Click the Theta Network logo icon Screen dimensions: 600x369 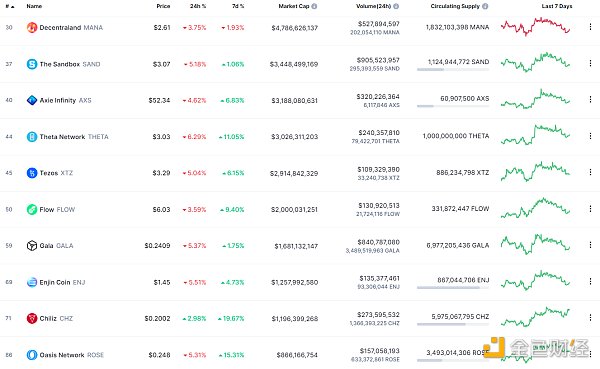(x=32, y=137)
